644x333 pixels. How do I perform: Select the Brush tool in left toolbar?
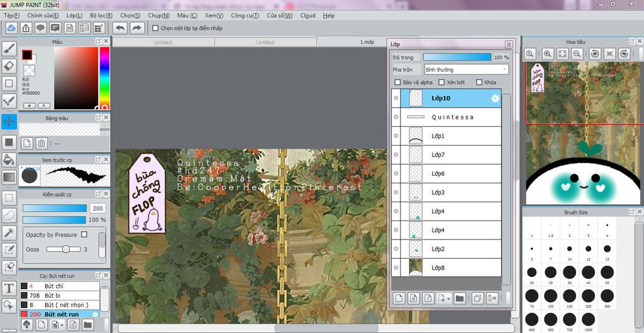9,48
